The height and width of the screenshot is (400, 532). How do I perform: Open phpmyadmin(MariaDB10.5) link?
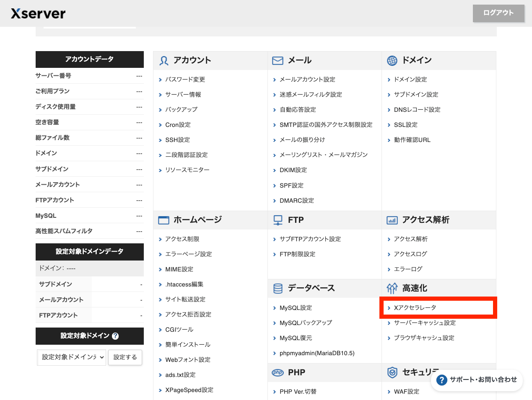click(317, 353)
